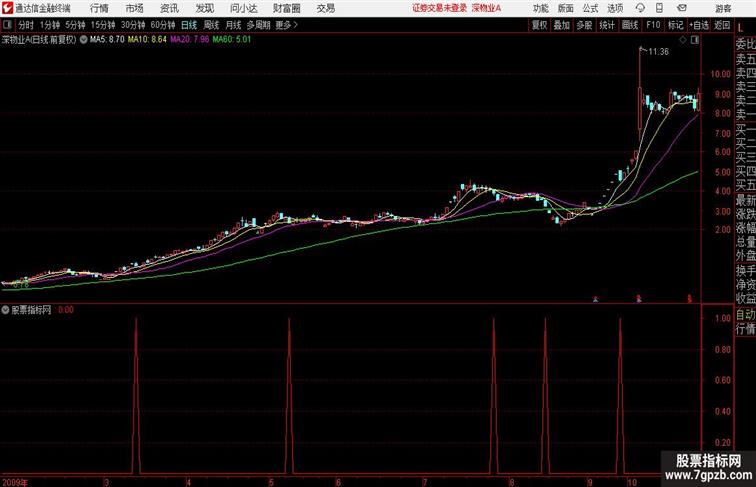The height and width of the screenshot is (487, 756).
Task: Click the 深物业A stock name in title bar
Action: tap(486, 8)
